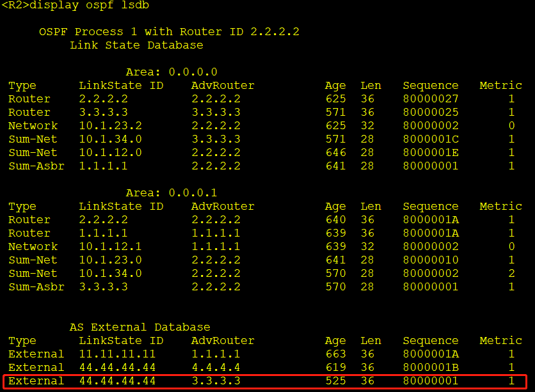The height and width of the screenshot is (392, 535).
Task: Click sequence value 8000001C
Action: 431,139
